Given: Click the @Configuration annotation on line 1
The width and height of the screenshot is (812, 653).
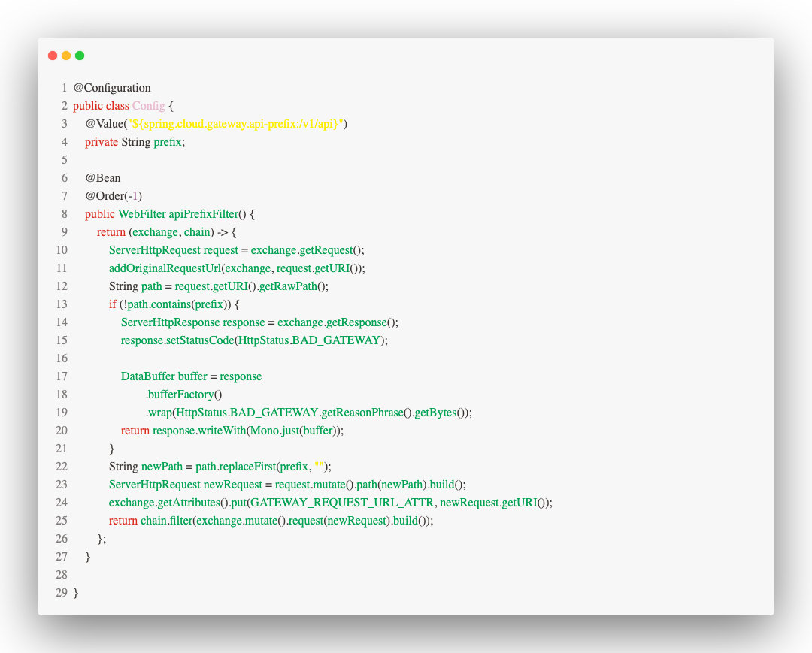Looking at the screenshot, I should (112, 87).
